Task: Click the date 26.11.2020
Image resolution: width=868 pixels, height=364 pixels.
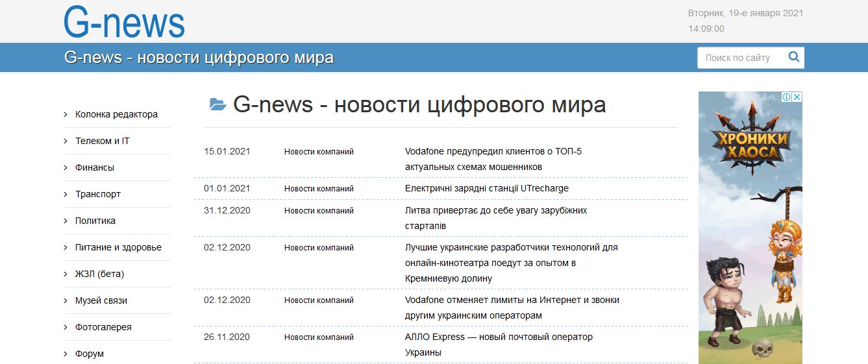Action: tap(227, 337)
